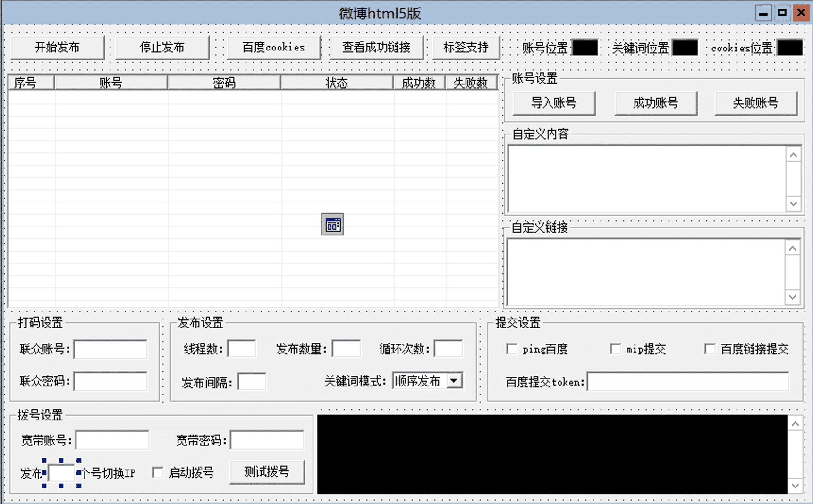Viewport: 813px width, 504px height.
Task: Enable the ping百度 checkbox
Action: tap(512, 349)
